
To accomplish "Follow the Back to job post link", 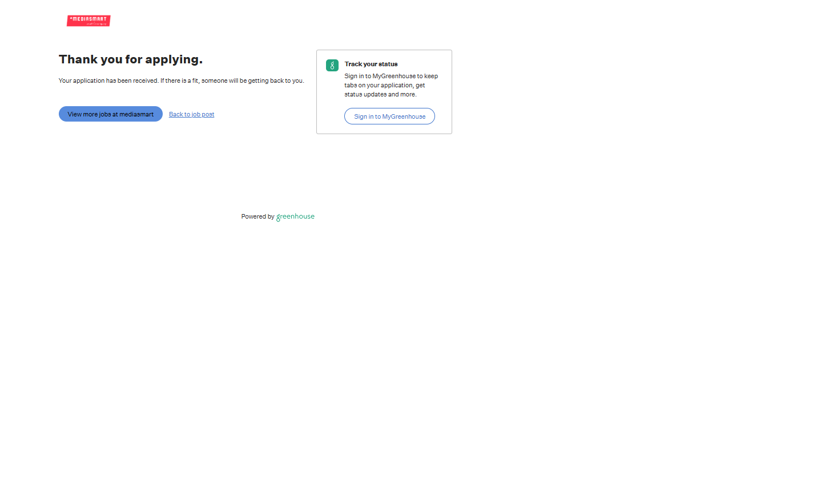I will click(191, 115).
